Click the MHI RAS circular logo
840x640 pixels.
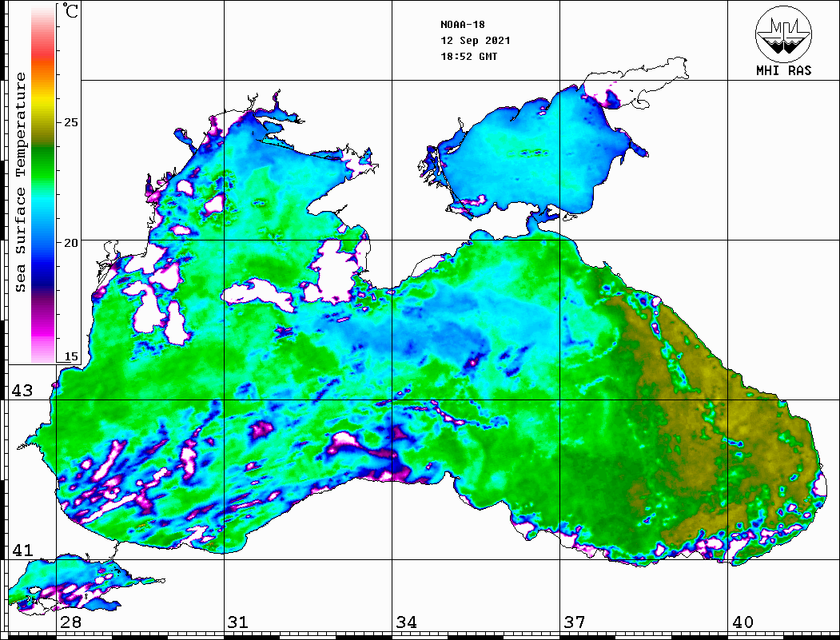pos(783,34)
